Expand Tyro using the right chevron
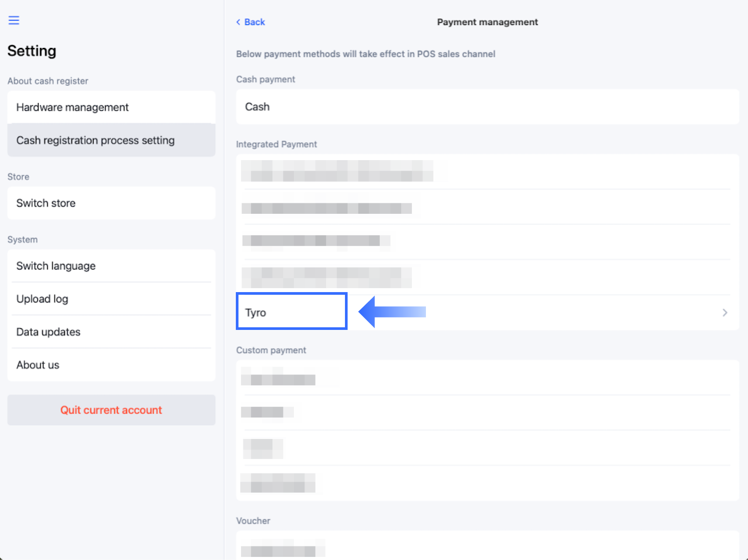 click(725, 313)
